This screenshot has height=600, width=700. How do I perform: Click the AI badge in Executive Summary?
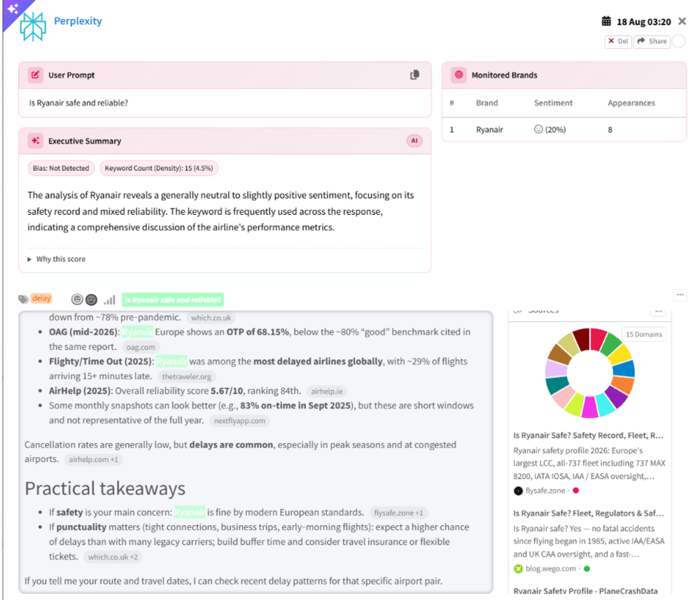(x=414, y=141)
